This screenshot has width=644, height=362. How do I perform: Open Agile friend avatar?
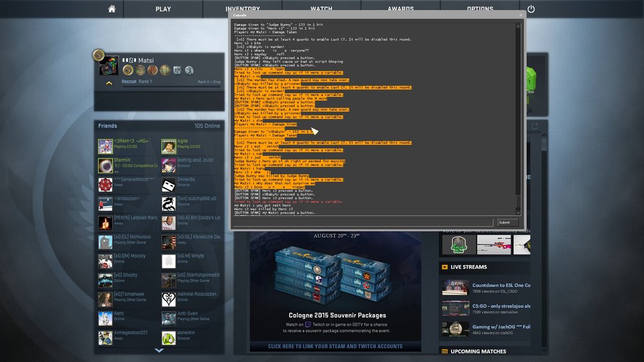pyautogui.click(x=168, y=146)
